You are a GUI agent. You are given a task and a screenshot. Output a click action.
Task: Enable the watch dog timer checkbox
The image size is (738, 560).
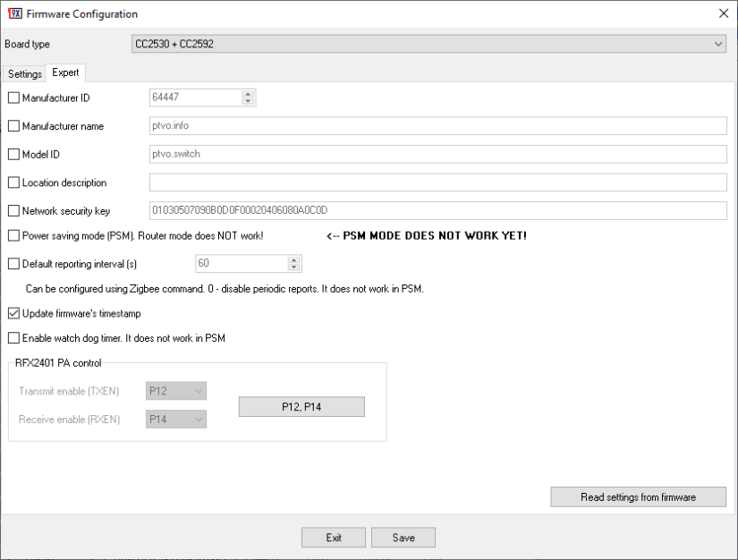(x=13, y=338)
